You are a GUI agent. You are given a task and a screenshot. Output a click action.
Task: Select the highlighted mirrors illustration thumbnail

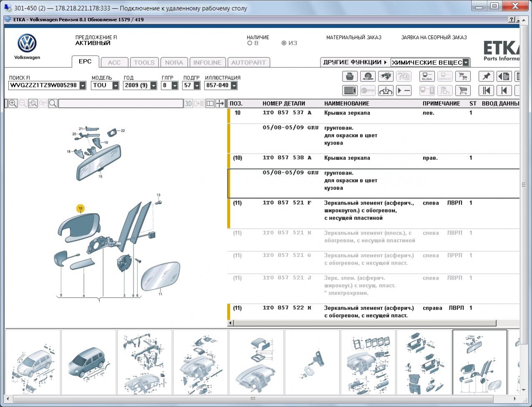[x=480, y=362]
